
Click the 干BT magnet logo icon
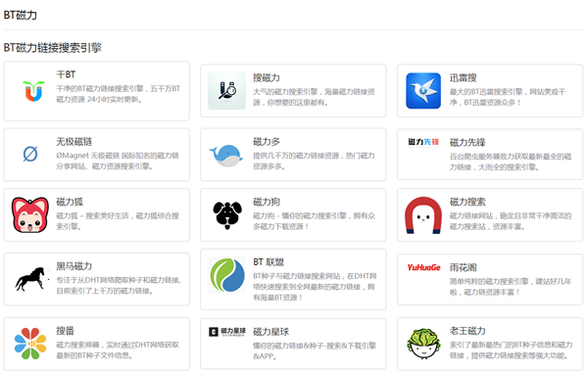coord(33,91)
